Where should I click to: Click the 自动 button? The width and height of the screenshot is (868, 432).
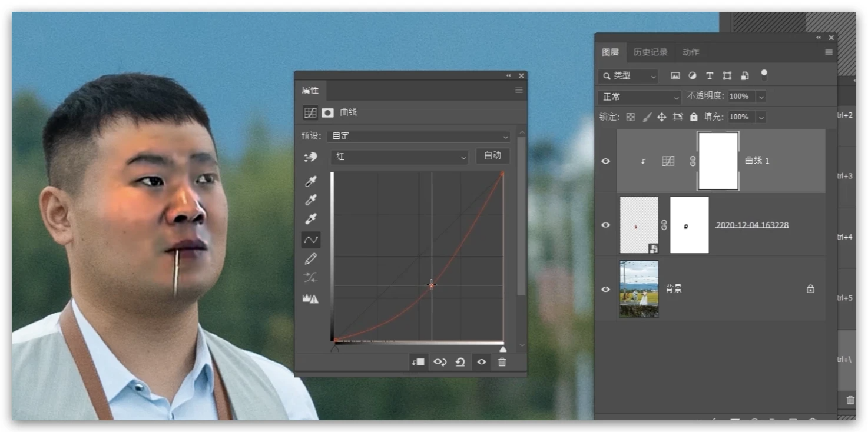(492, 155)
